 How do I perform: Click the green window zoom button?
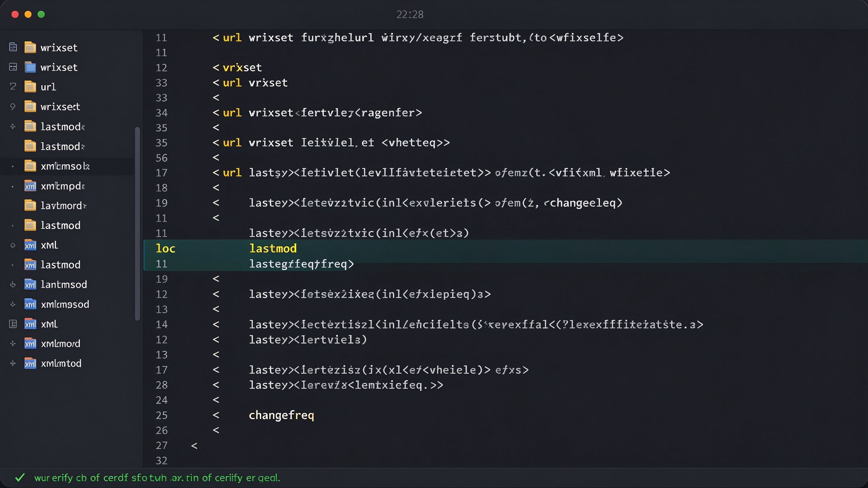[41, 14]
